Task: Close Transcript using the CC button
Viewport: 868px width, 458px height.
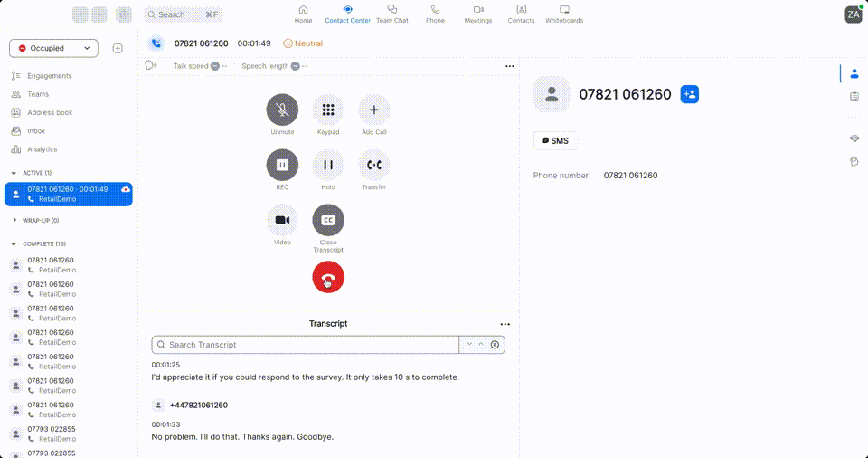Action: point(328,220)
